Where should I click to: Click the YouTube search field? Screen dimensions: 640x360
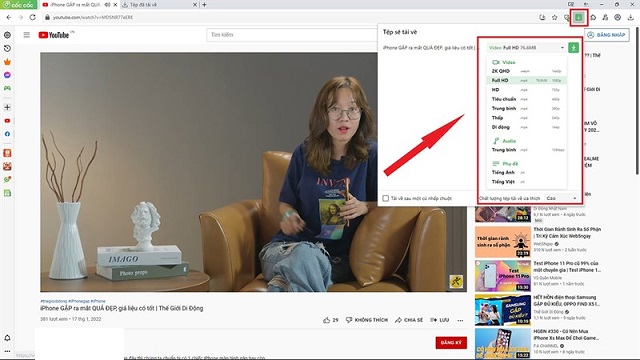coord(292,35)
